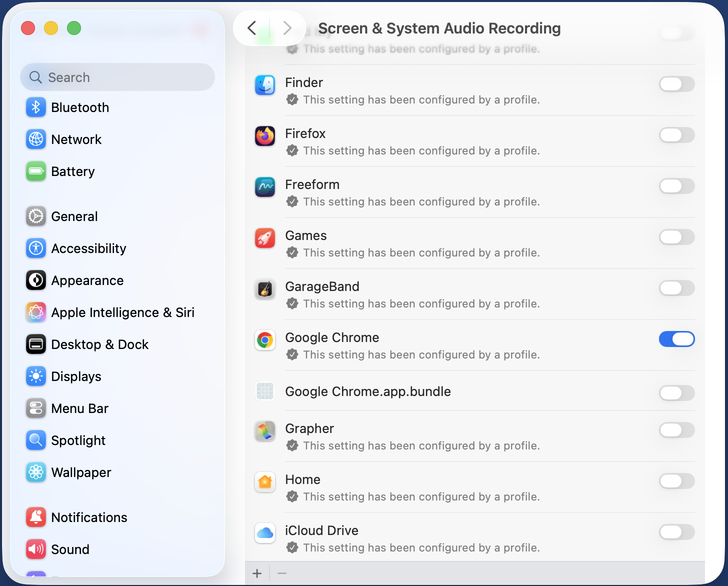The width and height of the screenshot is (728, 586).
Task: Select Displays in the sidebar
Action: [117, 376]
